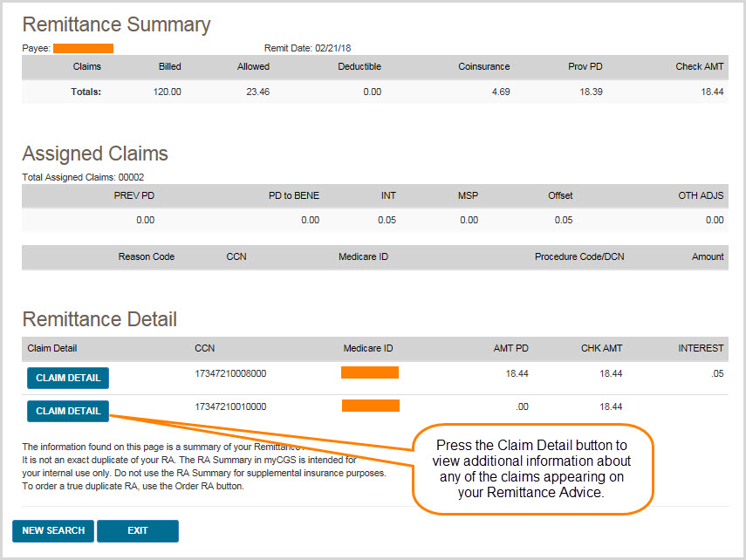Click the INTEREST column header
Image resolution: width=746 pixels, height=560 pixels.
700,348
